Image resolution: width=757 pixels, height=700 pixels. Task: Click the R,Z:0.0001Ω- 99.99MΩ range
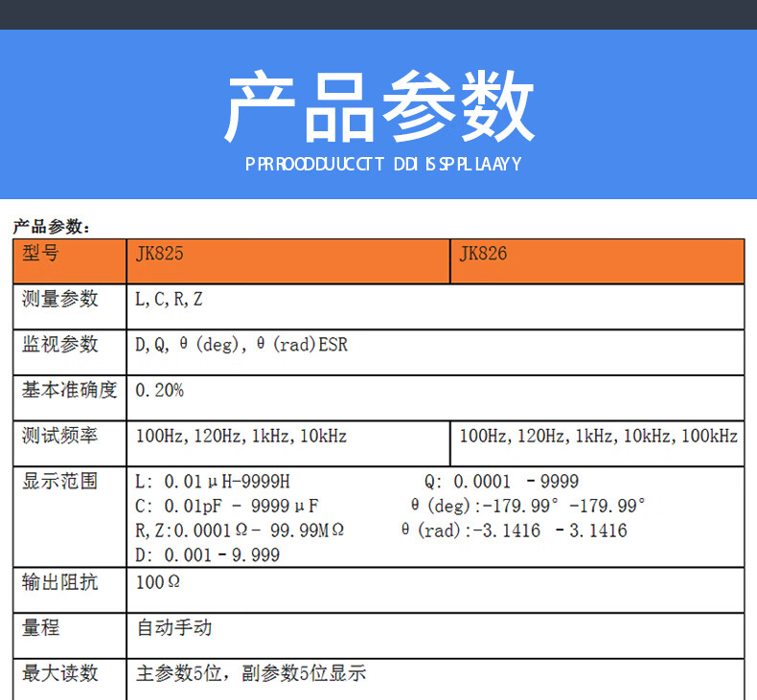pyautogui.click(x=240, y=531)
